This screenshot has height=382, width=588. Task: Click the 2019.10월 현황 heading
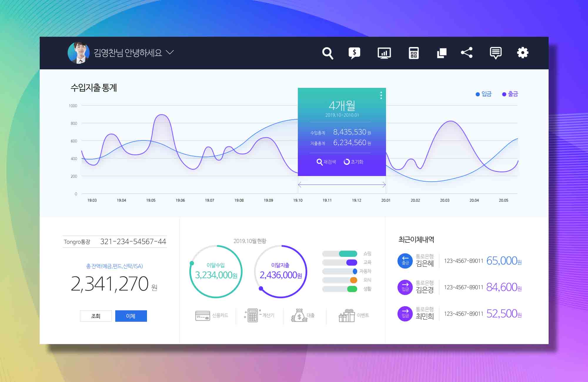(250, 241)
